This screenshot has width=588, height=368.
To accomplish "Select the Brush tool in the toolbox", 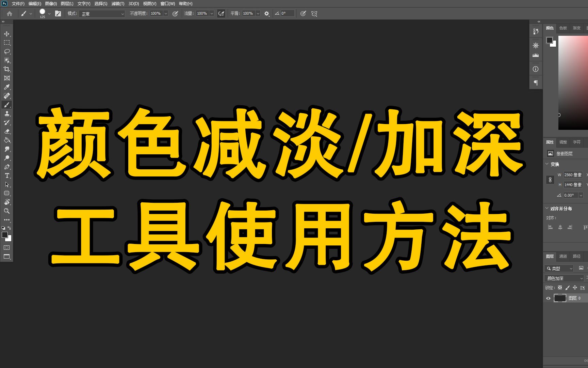I will [x=7, y=105].
